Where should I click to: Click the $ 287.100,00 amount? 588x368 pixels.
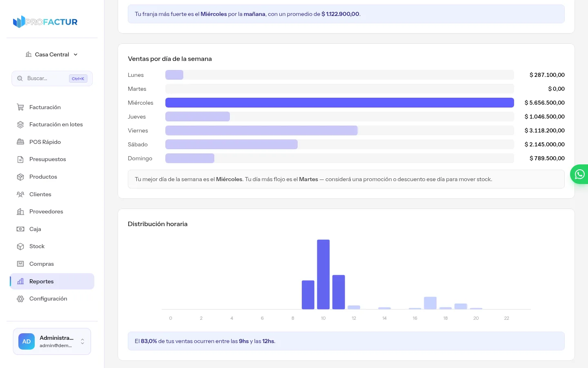547,75
